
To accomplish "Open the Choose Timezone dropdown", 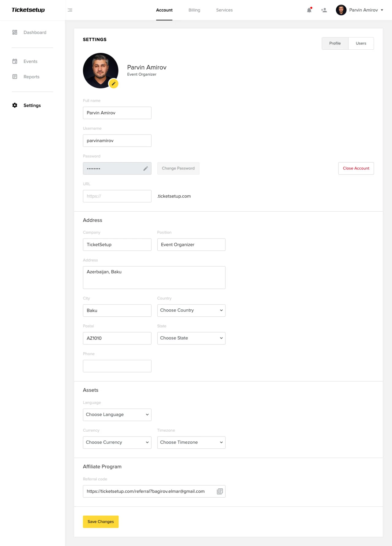I will (x=191, y=442).
